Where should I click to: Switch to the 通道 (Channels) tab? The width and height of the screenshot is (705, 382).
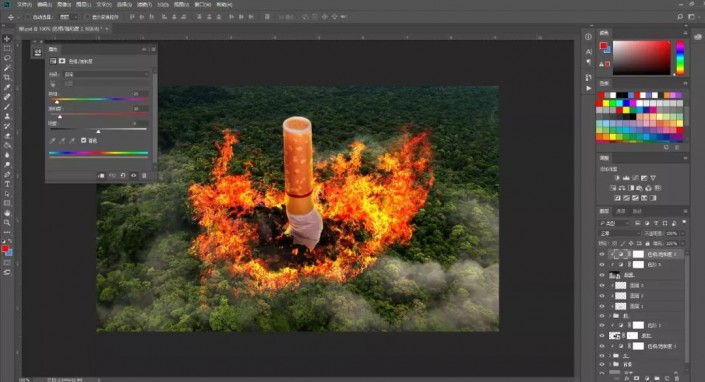click(620, 211)
